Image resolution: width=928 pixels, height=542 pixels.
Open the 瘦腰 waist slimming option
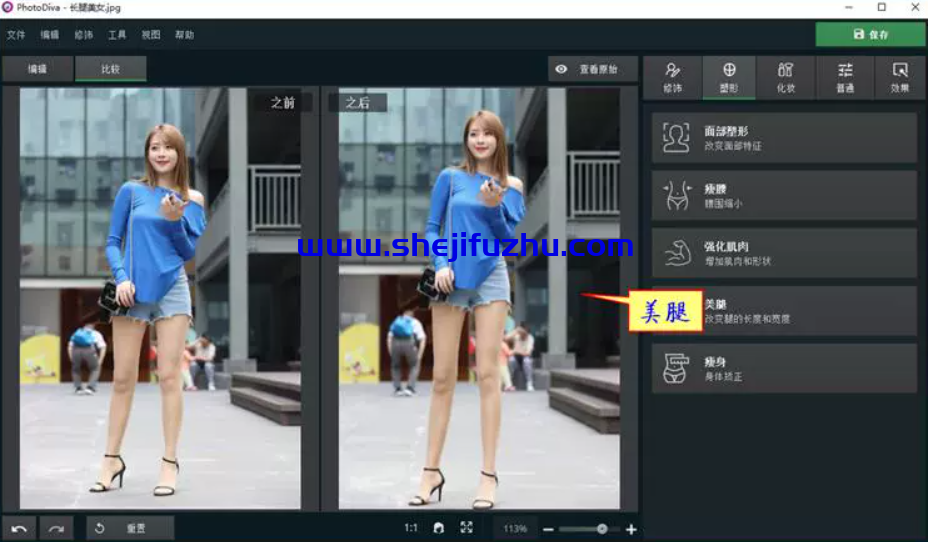pos(784,196)
